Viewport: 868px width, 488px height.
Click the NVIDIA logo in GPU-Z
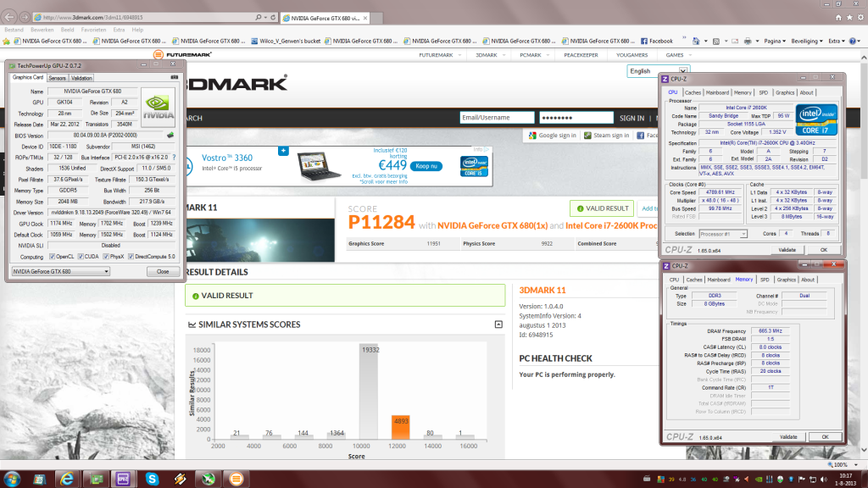tap(159, 108)
